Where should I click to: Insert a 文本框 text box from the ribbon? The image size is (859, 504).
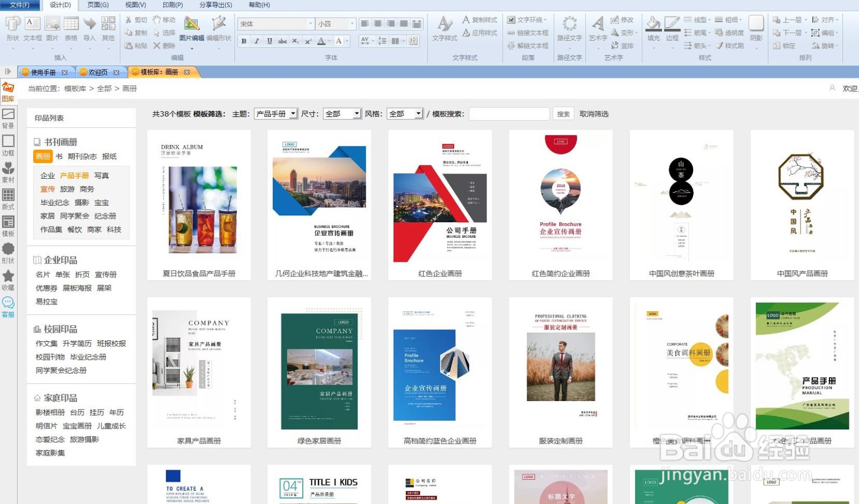tap(33, 29)
